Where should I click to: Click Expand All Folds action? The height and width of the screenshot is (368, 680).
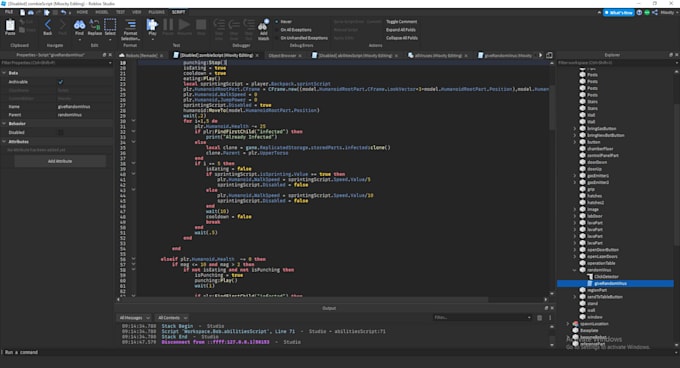coord(401,30)
